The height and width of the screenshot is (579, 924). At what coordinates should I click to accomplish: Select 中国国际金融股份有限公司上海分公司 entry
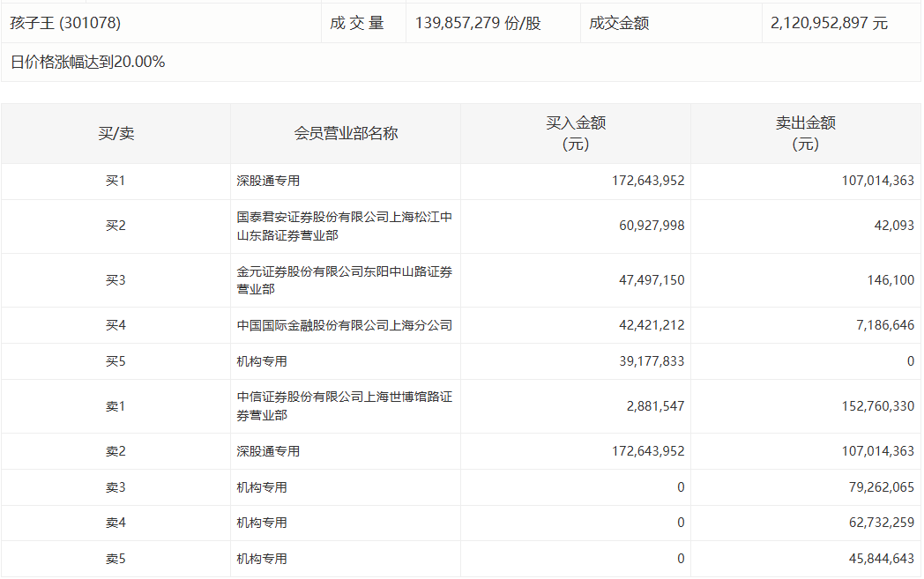(344, 325)
